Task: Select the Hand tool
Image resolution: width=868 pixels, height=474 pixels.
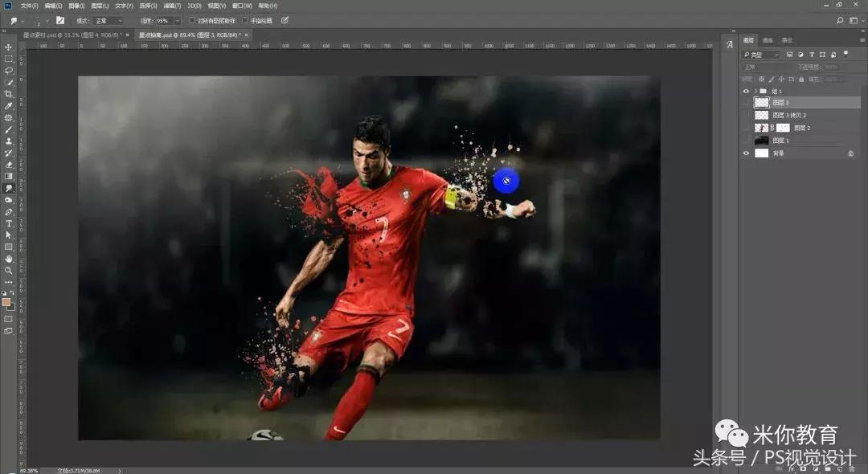Action: [8, 259]
